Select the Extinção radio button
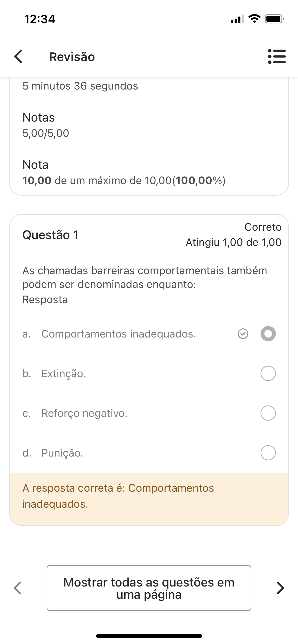 pyautogui.click(x=268, y=373)
